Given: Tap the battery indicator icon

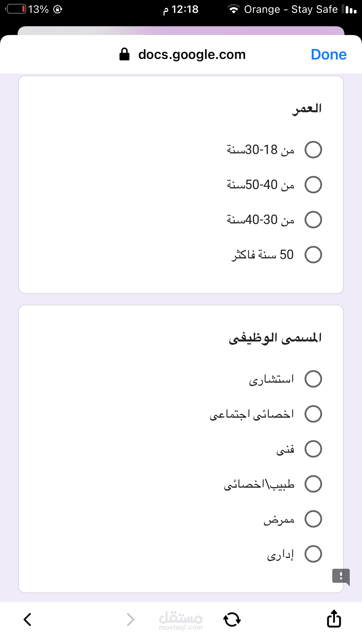Looking at the screenshot, I should [x=16, y=9].
